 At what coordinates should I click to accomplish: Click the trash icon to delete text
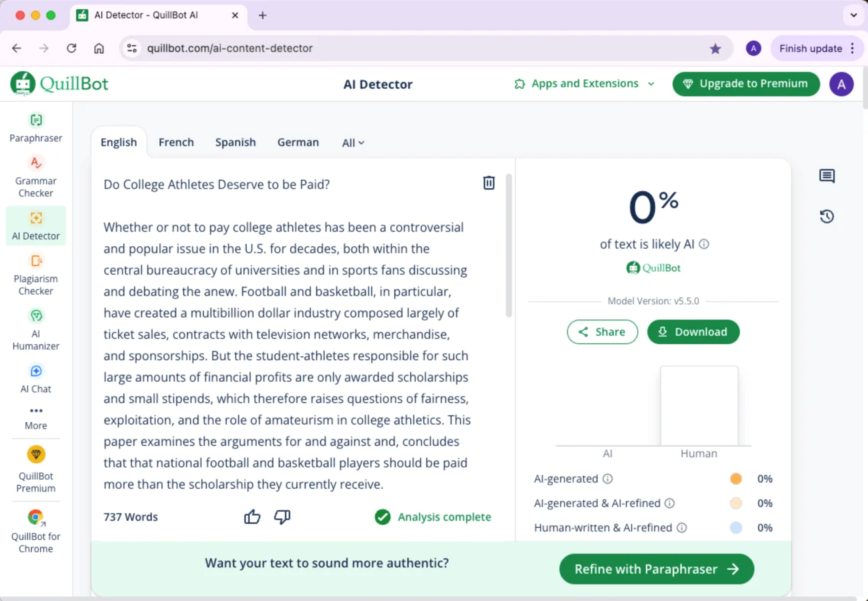point(489,183)
